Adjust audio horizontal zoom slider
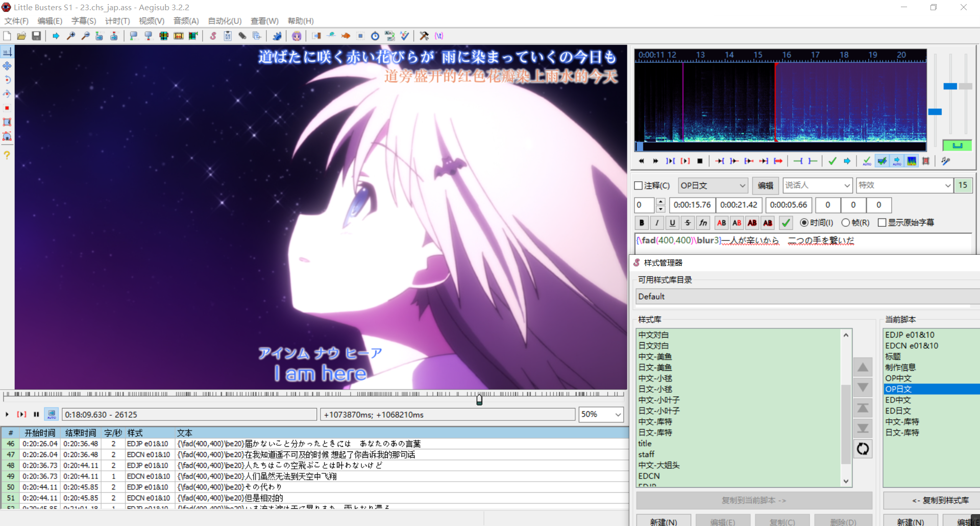 (935, 112)
